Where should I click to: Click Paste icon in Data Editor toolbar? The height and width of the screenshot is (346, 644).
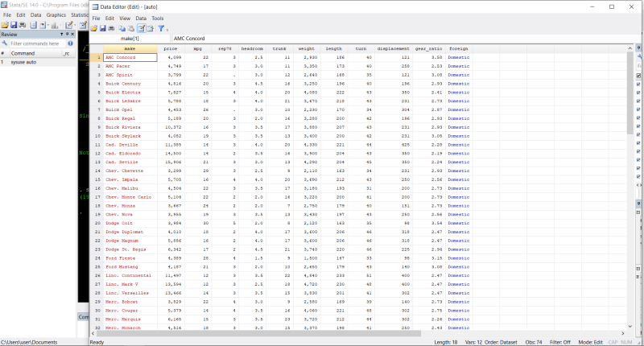pyautogui.click(x=131, y=28)
